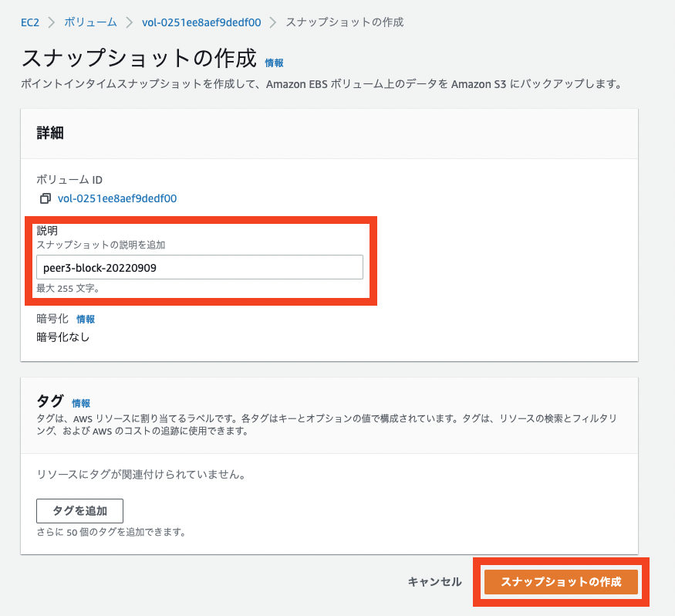Click the 詳細 section heading
Viewport: 675px width, 616px height.
[50, 133]
